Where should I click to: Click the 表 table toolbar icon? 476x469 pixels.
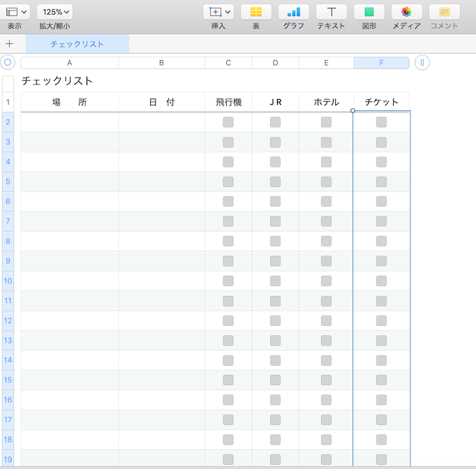pos(256,12)
